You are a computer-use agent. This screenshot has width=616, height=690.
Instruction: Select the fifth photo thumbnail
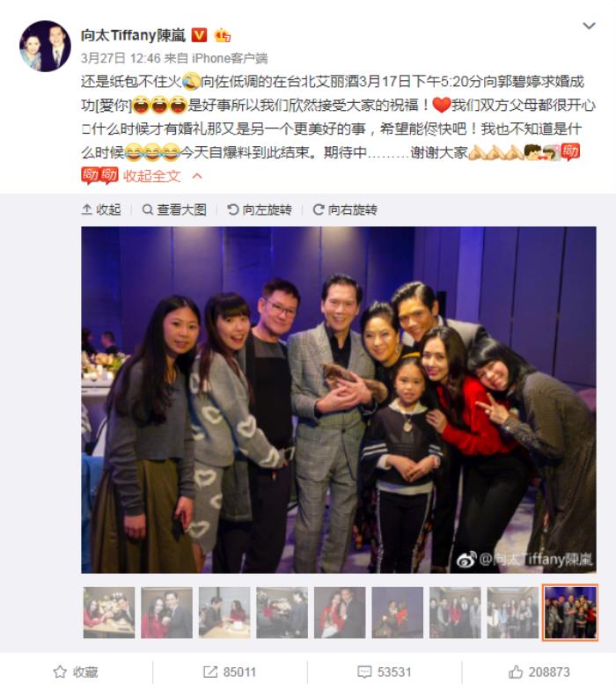coord(340,613)
